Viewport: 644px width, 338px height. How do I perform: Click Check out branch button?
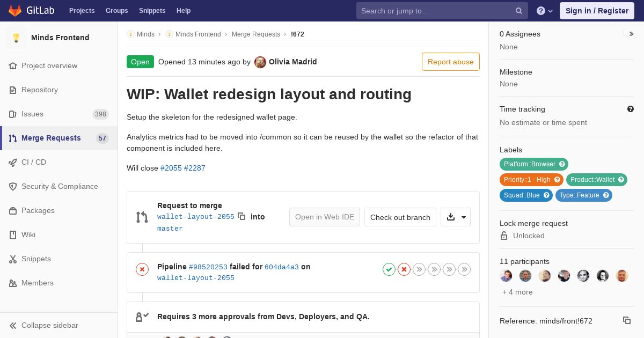[x=400, y=217]
